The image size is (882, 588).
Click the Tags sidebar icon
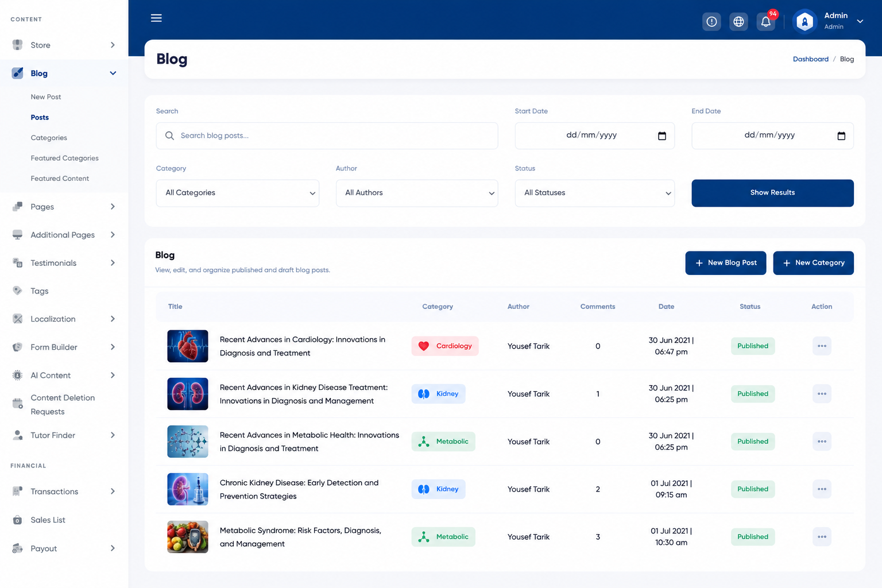[18, 291]
